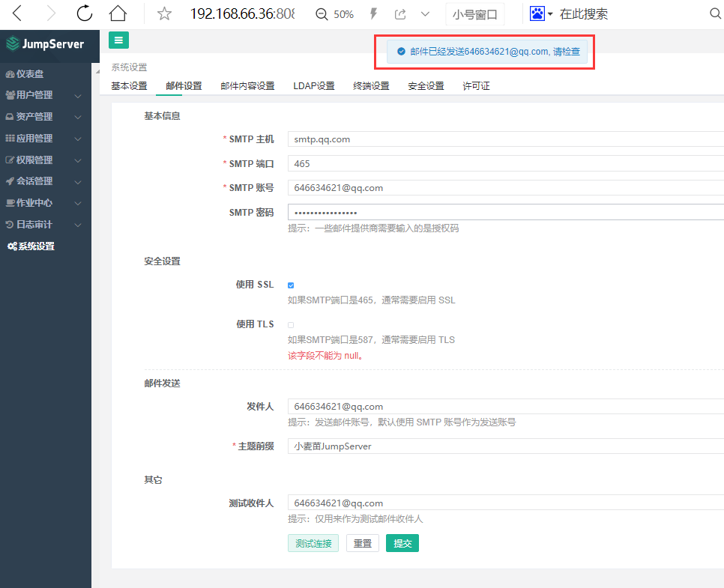724x588 pixels.
Task: Click the browser forward arrow
Action: pos(51,13)
